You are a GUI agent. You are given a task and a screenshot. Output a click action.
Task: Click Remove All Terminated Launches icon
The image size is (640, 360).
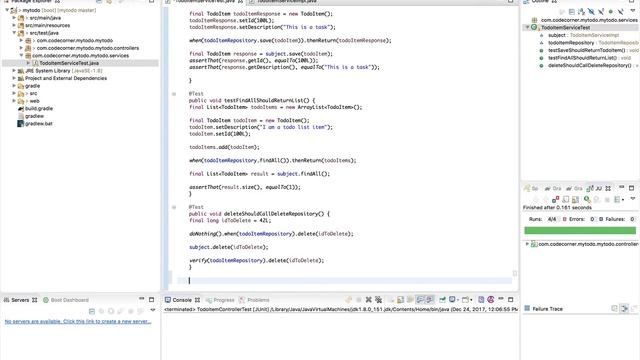pyautogui.click(x=379, y=300)
